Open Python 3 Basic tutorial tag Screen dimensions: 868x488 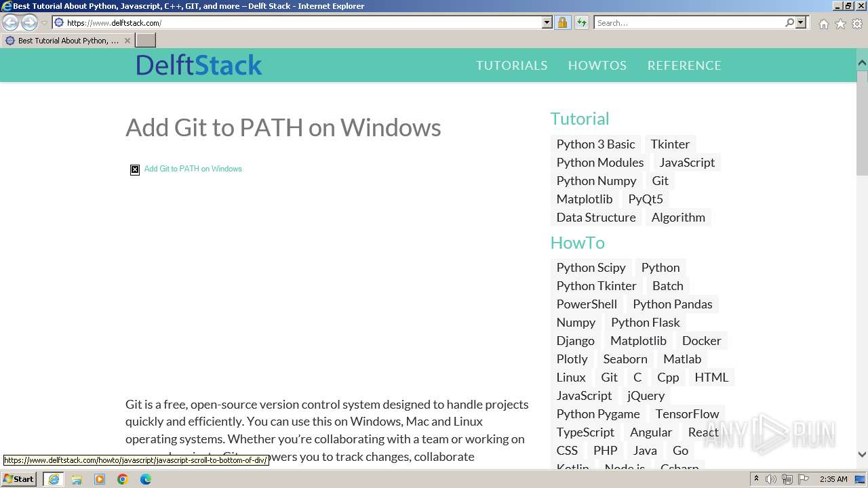596,144
